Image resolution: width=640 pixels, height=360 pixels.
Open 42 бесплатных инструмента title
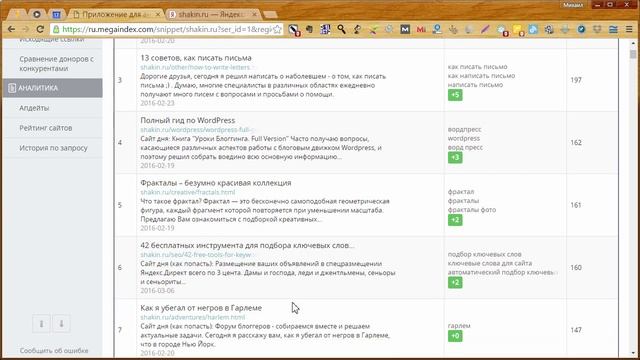pos(247,245)
